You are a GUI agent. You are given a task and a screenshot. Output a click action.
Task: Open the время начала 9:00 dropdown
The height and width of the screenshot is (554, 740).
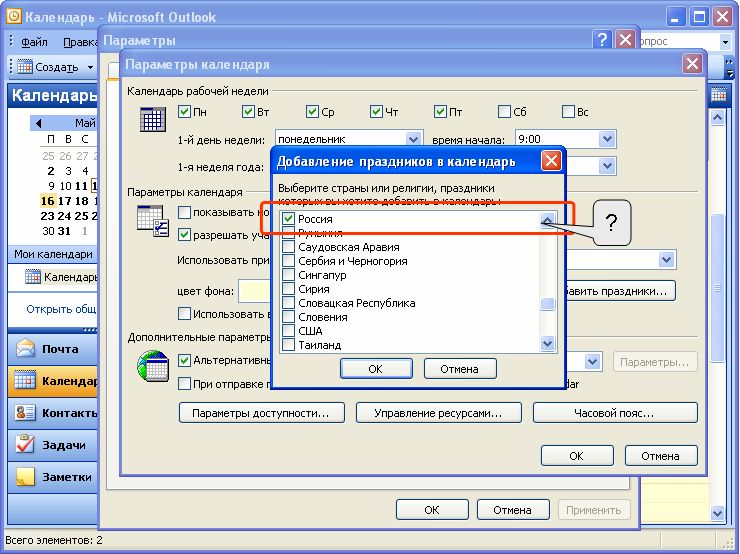click(x=607, y=139)
